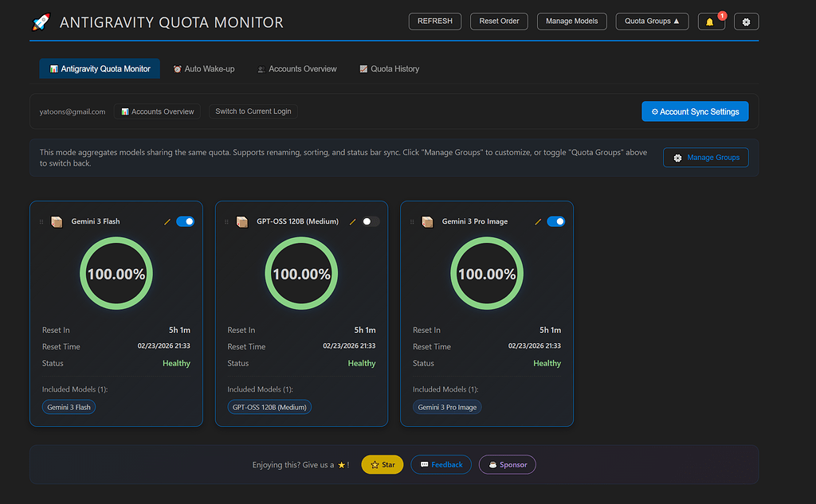Click GPT-OSS 120B (Medium) box icon
Viewport: 816px width, 504px height.
[x=242, y=222]
